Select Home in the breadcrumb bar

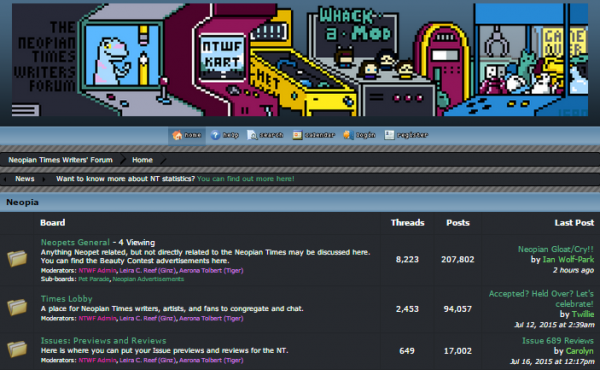click(x=142, y=160)
